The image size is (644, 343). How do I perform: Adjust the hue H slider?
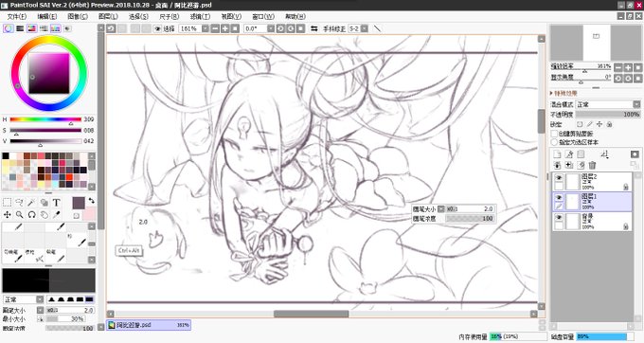click(x=45, y=119)
